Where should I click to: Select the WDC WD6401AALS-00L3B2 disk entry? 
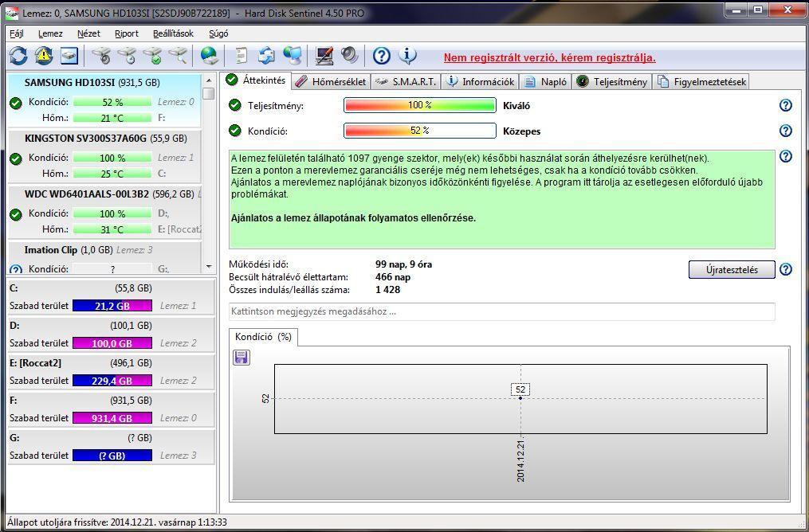[x=104, y=212]
